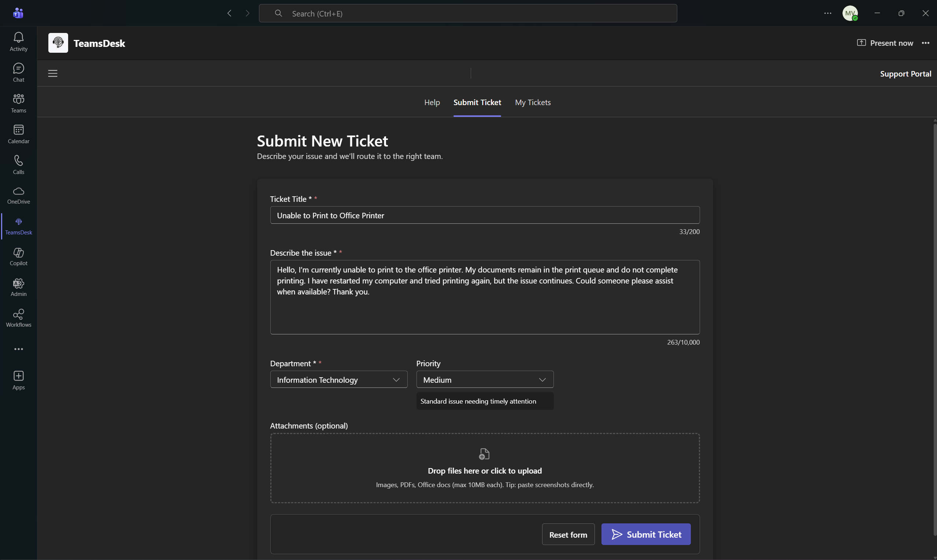Click the Ticket Title input field
937x560 pixels.
(x=485, y=215)
